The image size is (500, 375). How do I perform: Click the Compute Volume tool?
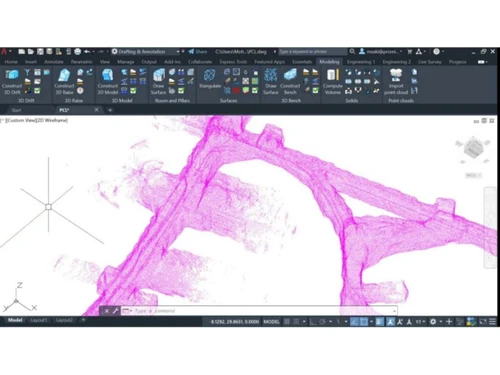332,82
